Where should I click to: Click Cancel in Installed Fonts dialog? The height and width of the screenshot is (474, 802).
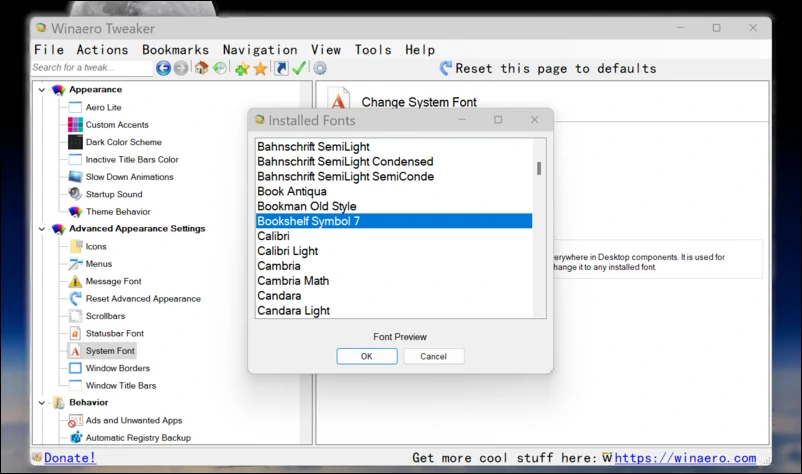pos(434,356)
